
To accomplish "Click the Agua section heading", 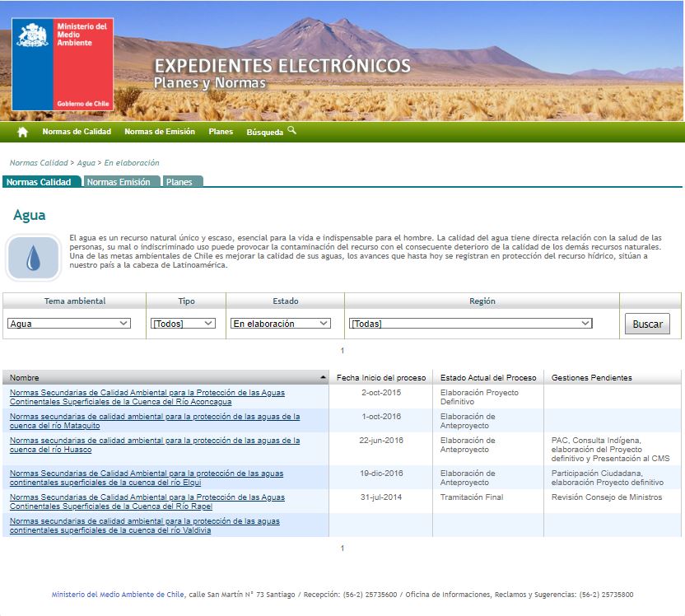I will [30, 215].
